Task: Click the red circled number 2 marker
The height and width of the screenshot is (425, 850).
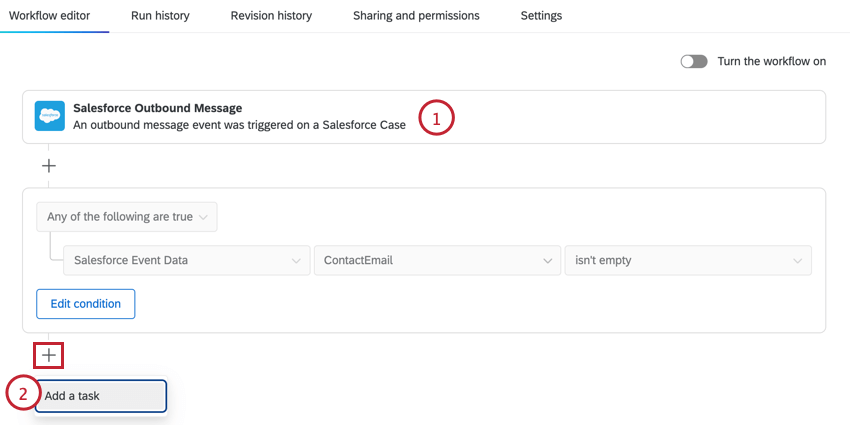Action: [22, 394]
